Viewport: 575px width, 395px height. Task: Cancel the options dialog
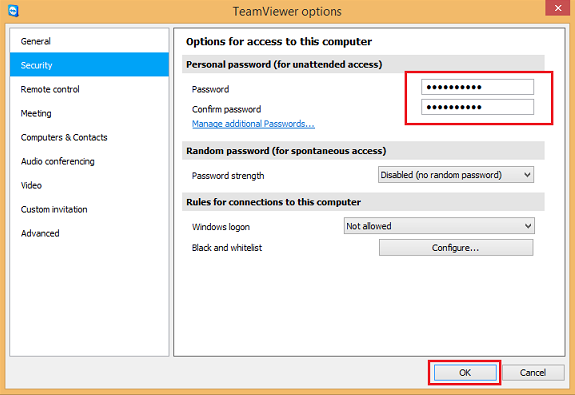click(533, 373)
